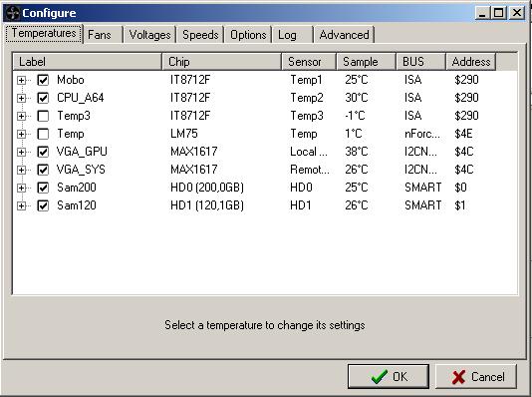The image size is (532, 397).
Task: Click the 30°C sample value
Action: point(357,98)
